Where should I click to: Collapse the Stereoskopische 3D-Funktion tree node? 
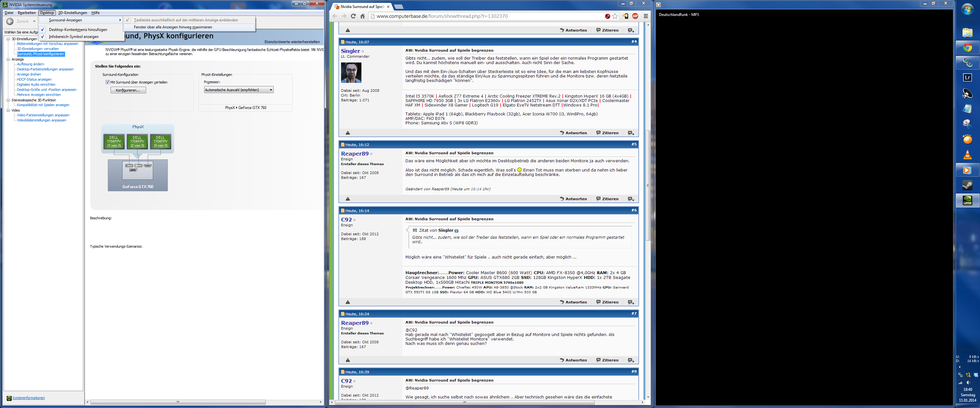8,100
